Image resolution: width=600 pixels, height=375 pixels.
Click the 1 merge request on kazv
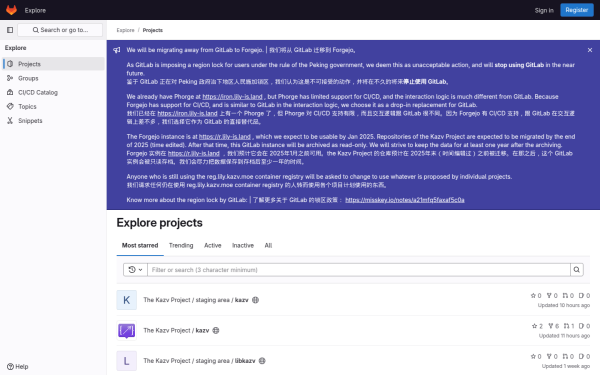tap(569, 326)
